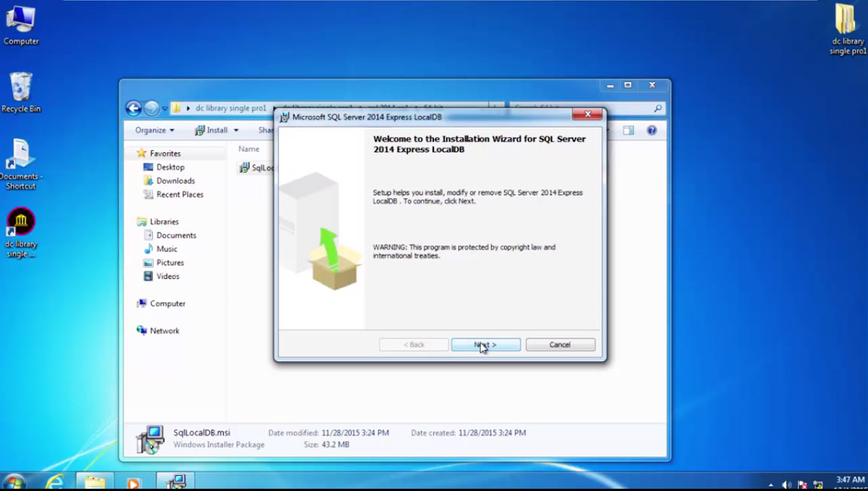The image size is (868, 491).
Task: Open Explorer help via the question mark
Action: point(652,130)
